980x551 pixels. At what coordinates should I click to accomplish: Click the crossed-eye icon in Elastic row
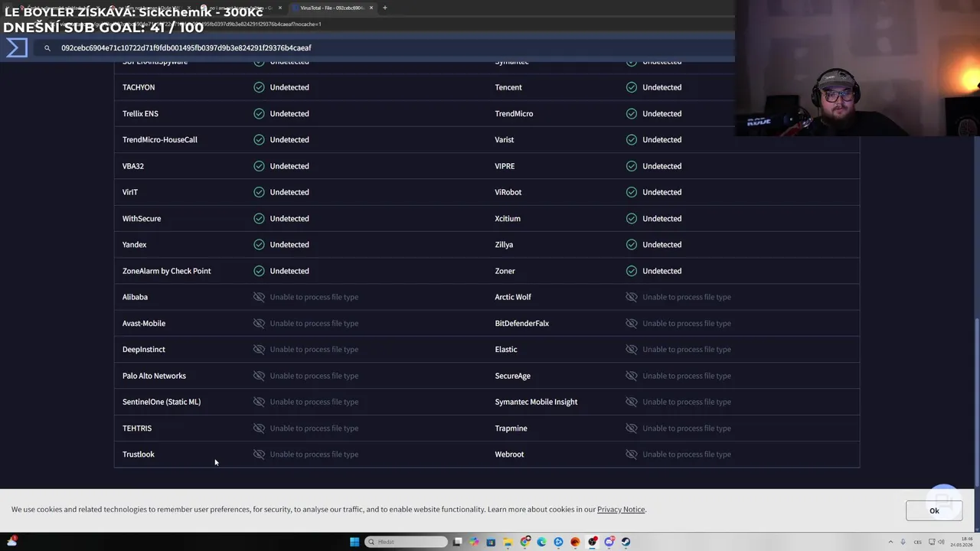coord(632,350)
